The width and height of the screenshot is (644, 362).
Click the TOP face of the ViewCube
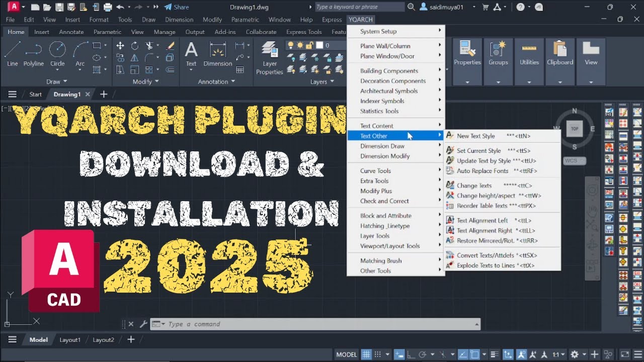(x=574, y=129)
